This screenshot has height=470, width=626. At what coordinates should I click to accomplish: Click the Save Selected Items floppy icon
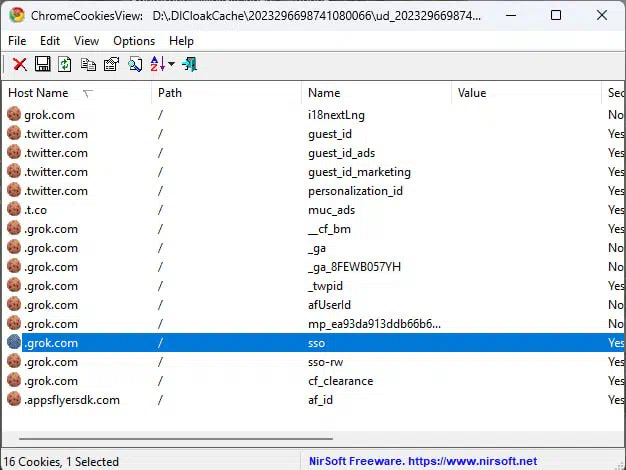42,64
